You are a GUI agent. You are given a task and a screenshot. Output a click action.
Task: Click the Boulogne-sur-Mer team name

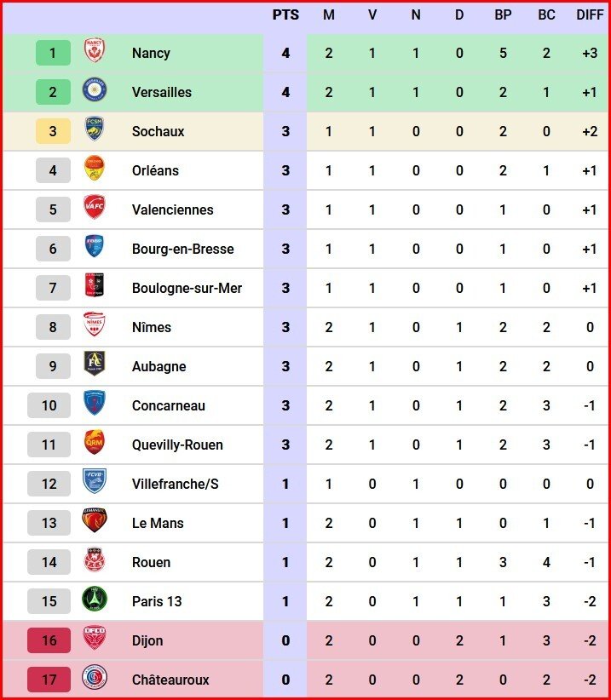(x=187, y=288)
